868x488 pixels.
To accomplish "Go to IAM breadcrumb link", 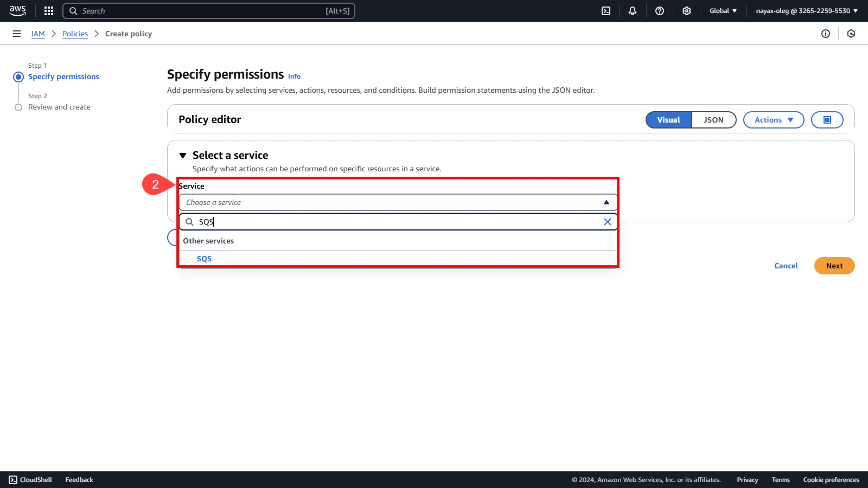I will click(38, 34).
